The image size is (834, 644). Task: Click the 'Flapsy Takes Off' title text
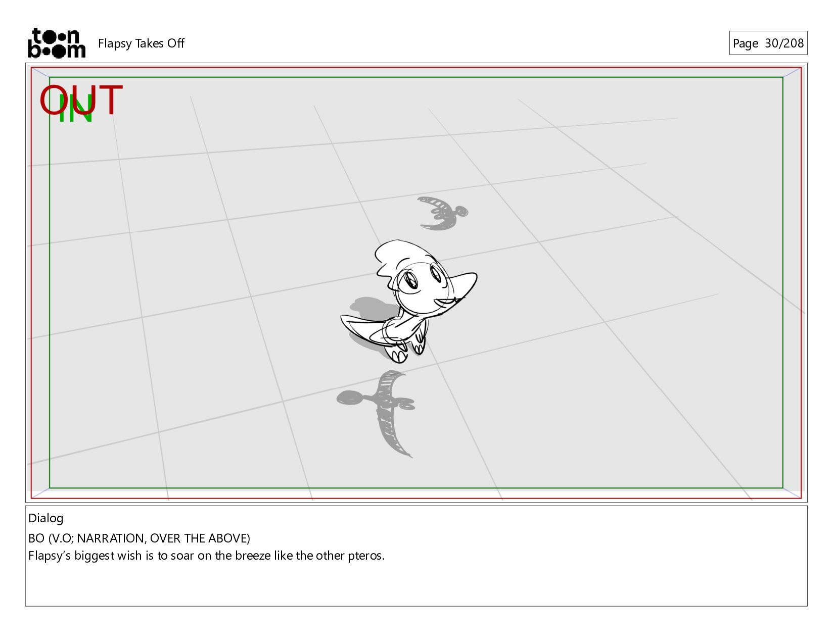click(141, 43)
